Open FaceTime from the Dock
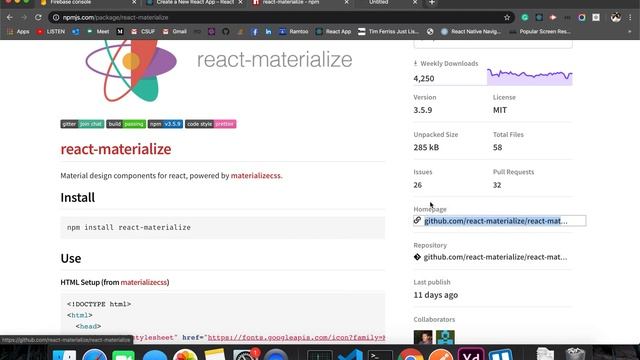 pos(123,355)
